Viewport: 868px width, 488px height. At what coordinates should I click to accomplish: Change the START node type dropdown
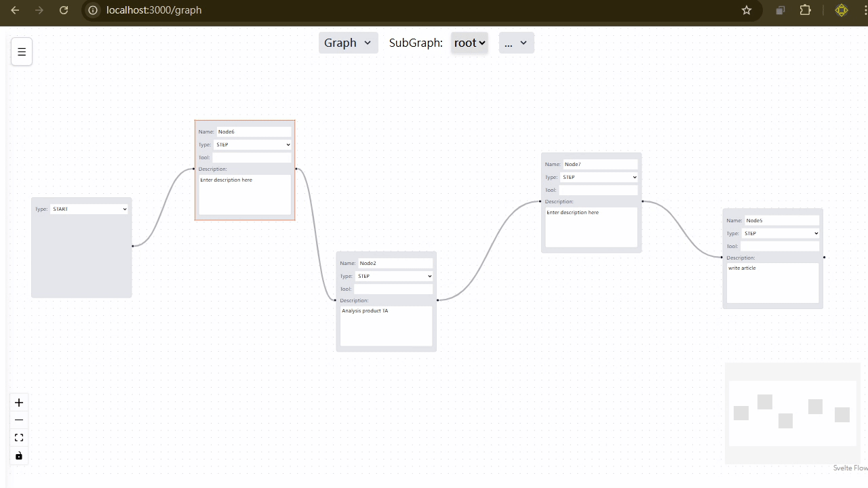tap(89, 209)
